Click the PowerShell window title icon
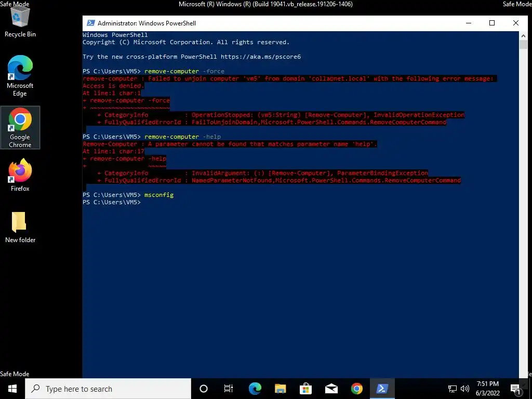532x399 pixels. (90, 23)
